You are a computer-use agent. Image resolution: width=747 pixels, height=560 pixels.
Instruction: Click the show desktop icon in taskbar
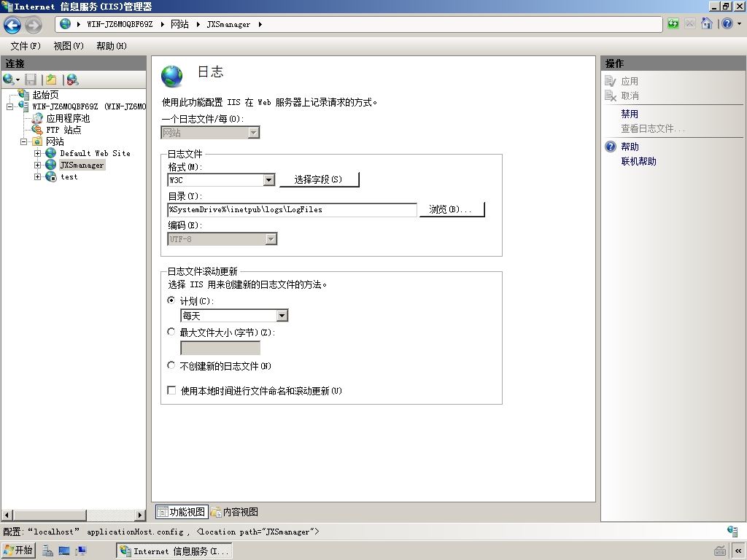click(x=64, y=551)
